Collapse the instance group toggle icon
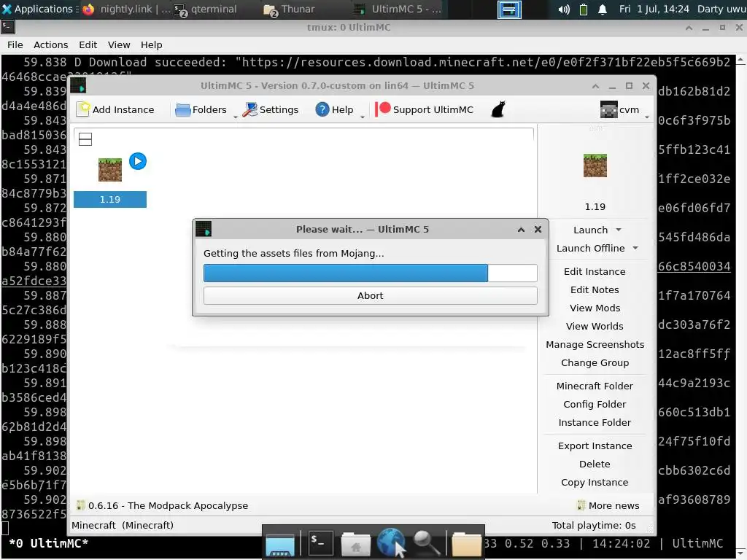747x560 pixels. (x=85, y=139)
